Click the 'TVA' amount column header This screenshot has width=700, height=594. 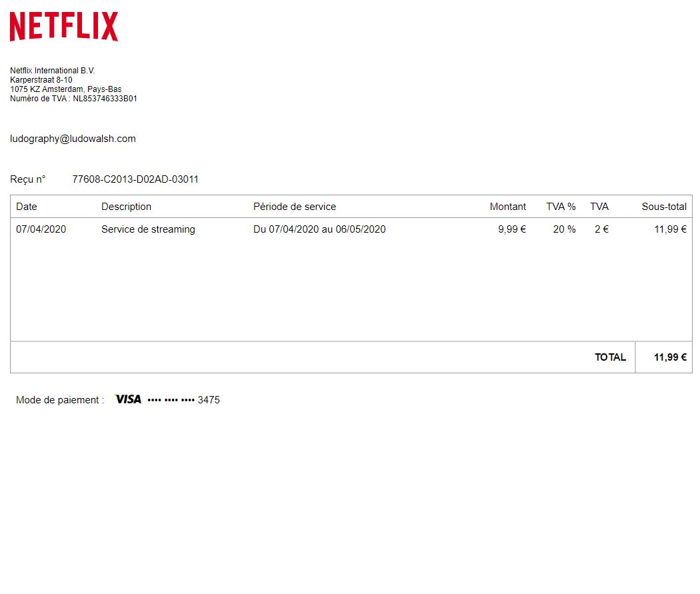tap(599, 207)
